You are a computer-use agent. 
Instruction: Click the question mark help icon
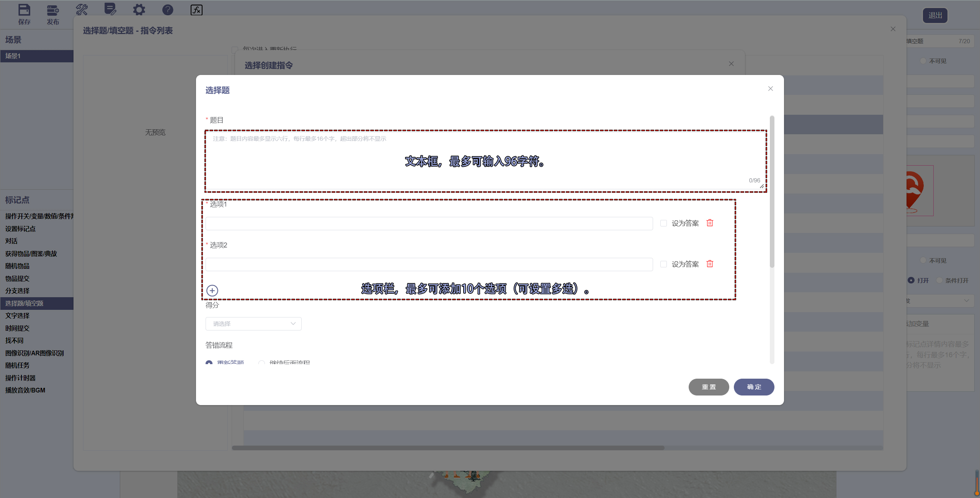click(168, 10)
